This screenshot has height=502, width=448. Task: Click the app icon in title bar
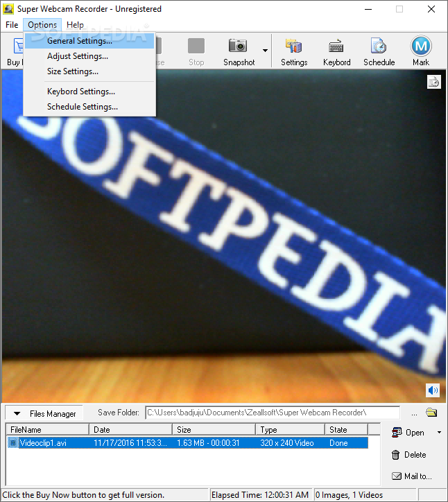point(8,9)
